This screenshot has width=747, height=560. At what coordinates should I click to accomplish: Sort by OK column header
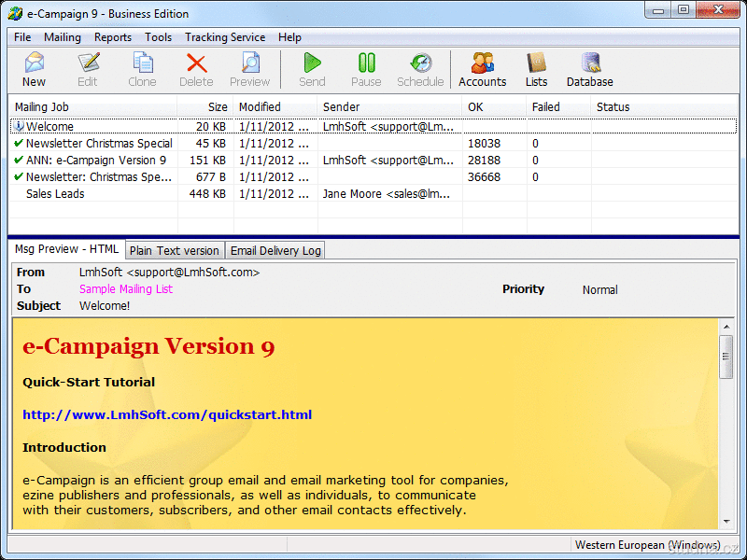[x=495, y=107]
